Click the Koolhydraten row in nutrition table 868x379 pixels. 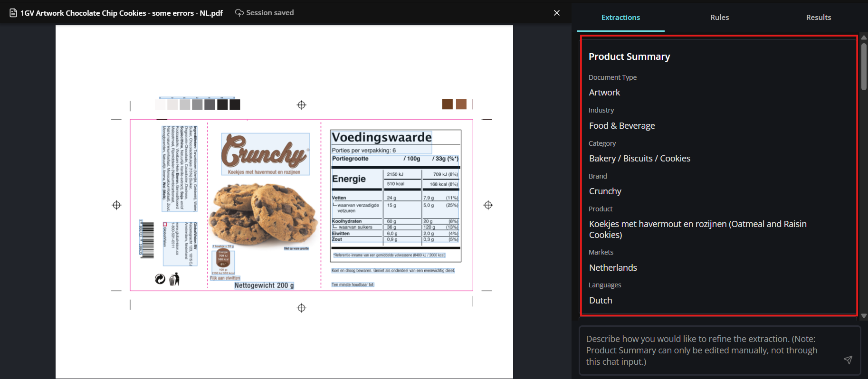pyautogui.click(x=395, y=221)
